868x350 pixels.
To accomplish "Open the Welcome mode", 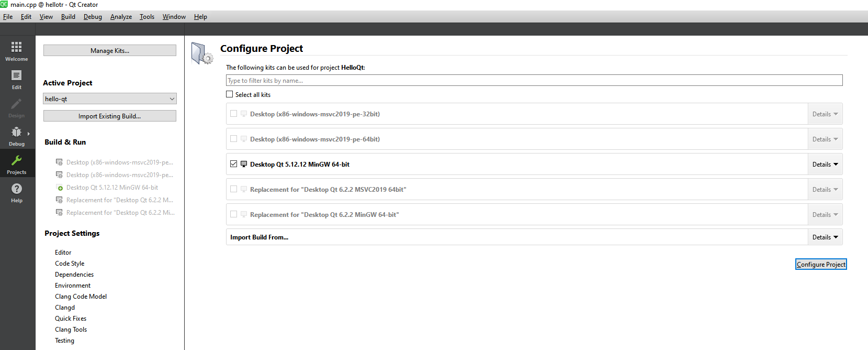I will (x=17, y=51).
